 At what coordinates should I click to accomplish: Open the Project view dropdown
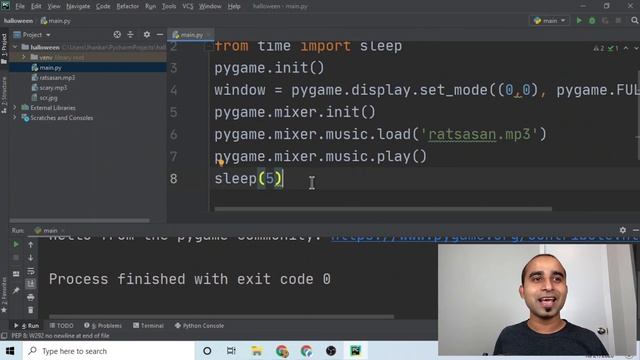32,35
